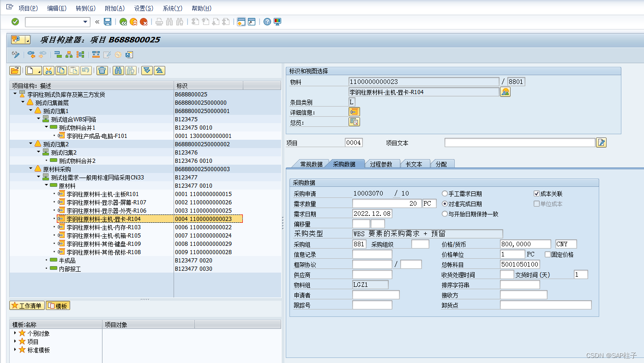Click the Create New Session icon
The image size is (644, 363).
(241, 22)
